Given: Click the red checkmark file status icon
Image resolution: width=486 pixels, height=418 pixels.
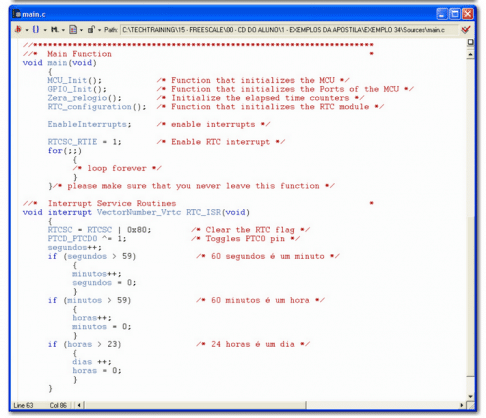Looking at the screenshot, I should (x=466, y=30).
